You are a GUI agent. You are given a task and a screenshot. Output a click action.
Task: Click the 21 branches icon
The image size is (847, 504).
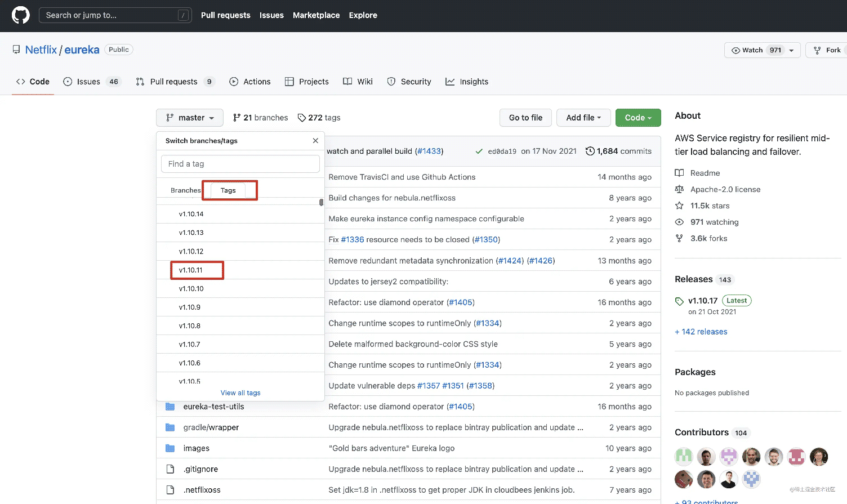(x=237, y=118)
